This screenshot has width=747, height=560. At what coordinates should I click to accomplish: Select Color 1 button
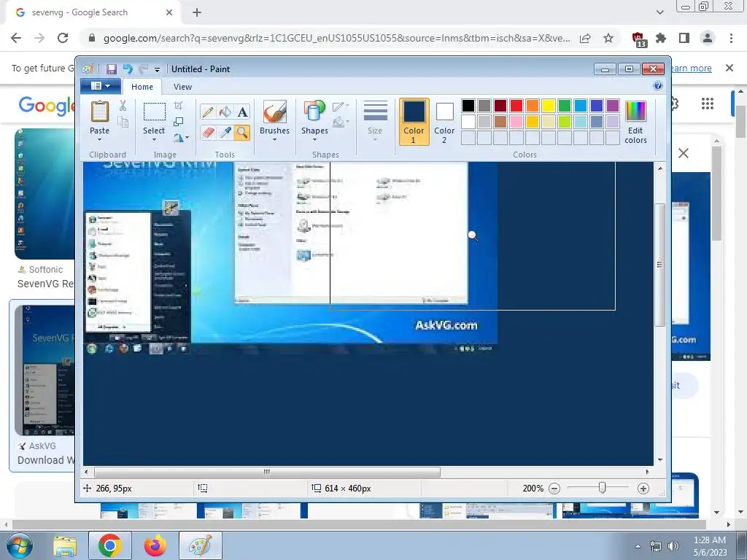[414, 122]
